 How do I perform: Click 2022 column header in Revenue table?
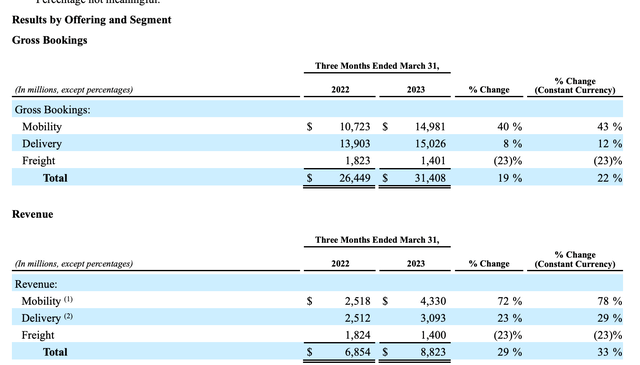(340, 264)
